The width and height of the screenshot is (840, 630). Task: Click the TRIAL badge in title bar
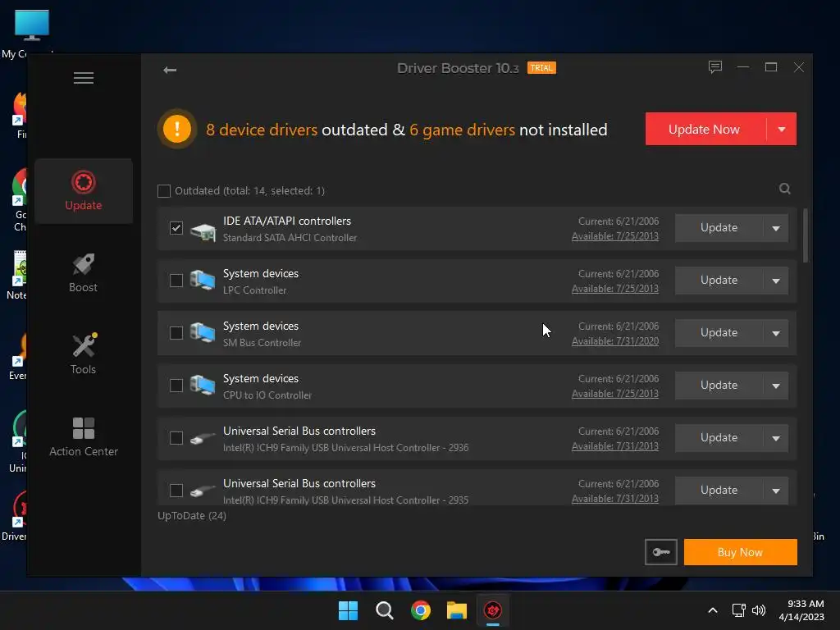point(541,68)
